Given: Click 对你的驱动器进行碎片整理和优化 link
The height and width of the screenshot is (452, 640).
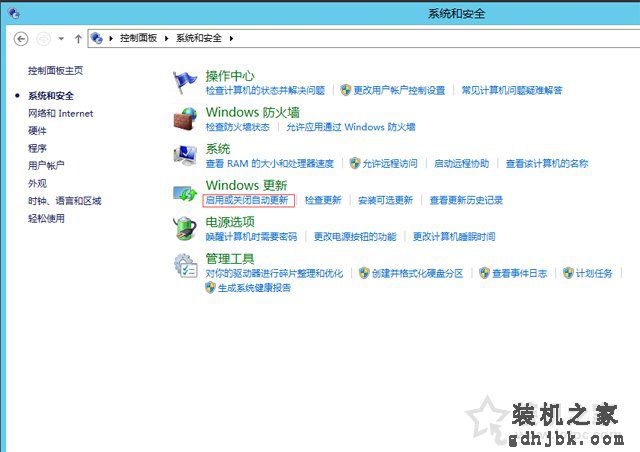Looking at the screenshot, I should coord(274,273).
